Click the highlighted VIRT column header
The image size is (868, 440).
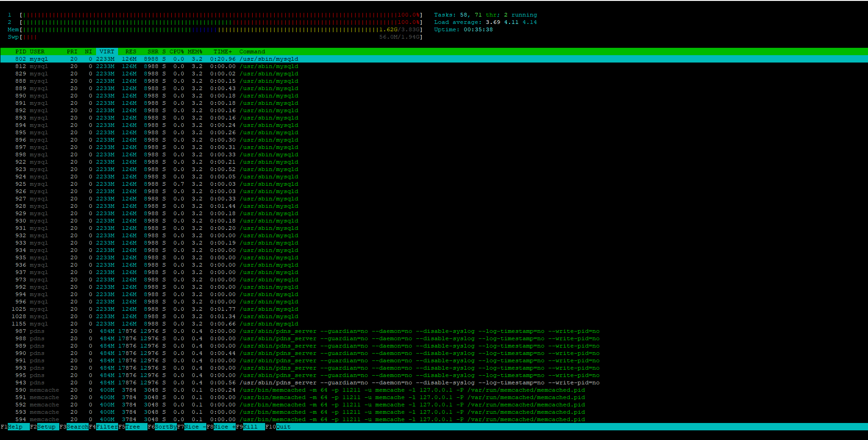point(107,51)
